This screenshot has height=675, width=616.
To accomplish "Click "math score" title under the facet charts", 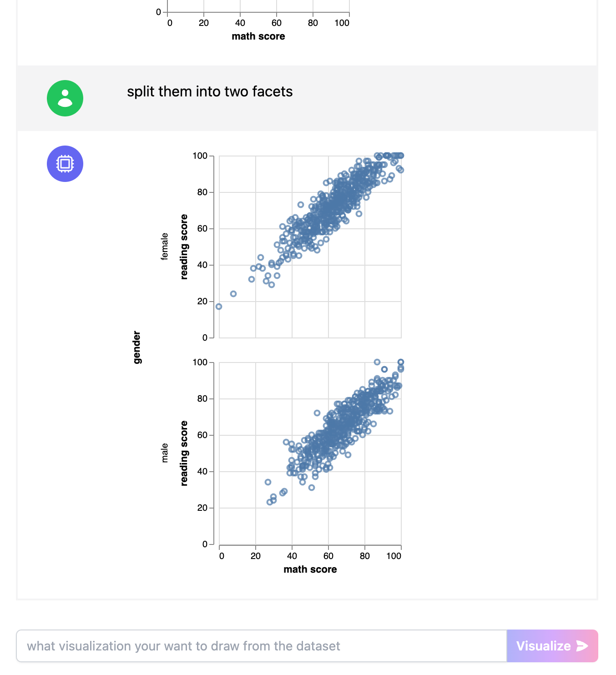I will [x=310, y=569].
